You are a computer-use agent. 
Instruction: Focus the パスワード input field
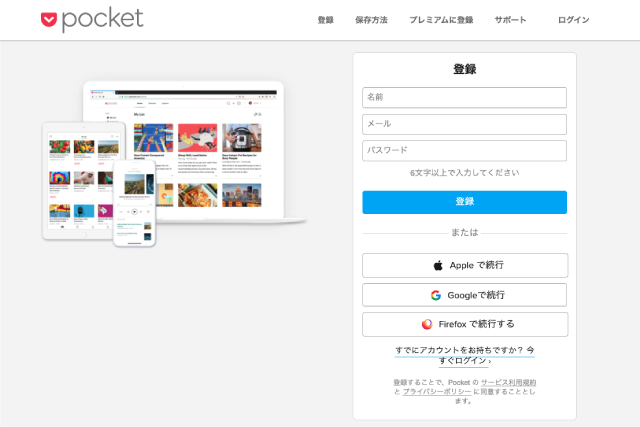pyautogui.click(x=464, y=151)
